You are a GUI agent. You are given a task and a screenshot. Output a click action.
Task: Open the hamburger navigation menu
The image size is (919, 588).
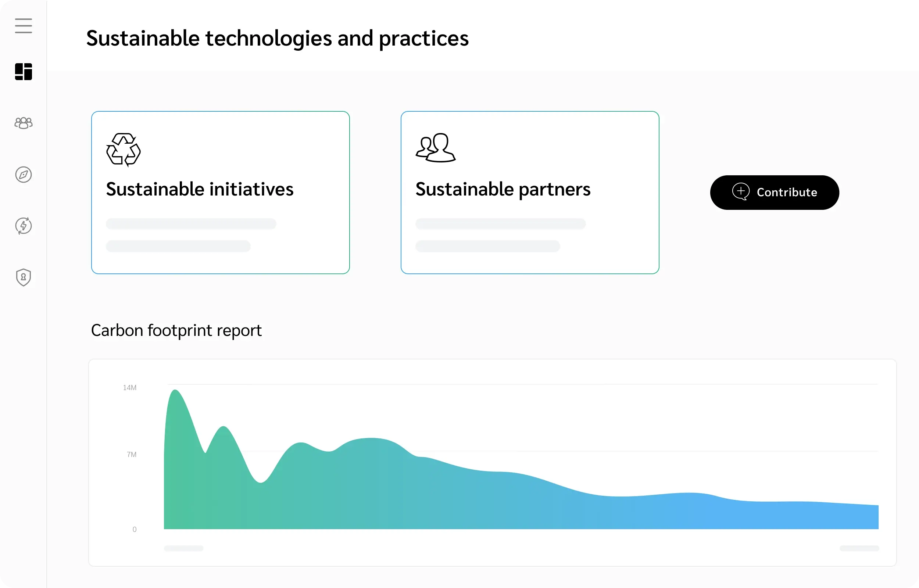coord(23,26)
